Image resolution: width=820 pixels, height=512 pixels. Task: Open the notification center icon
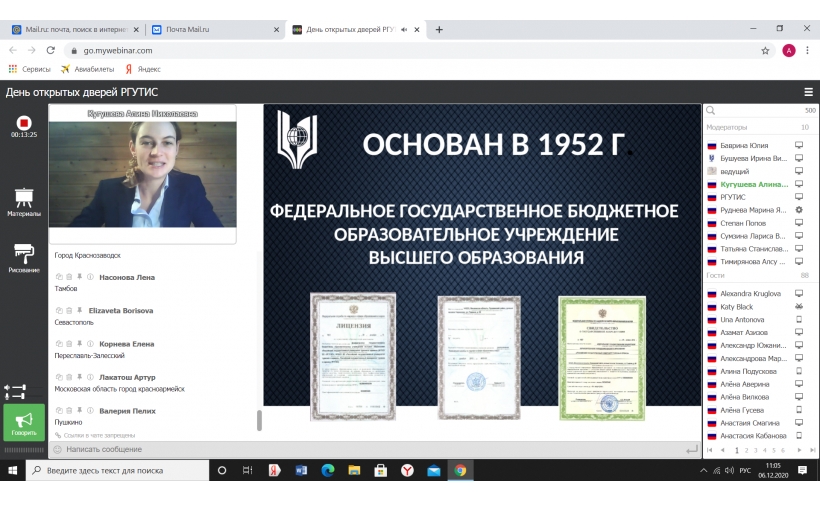point(802,470)
